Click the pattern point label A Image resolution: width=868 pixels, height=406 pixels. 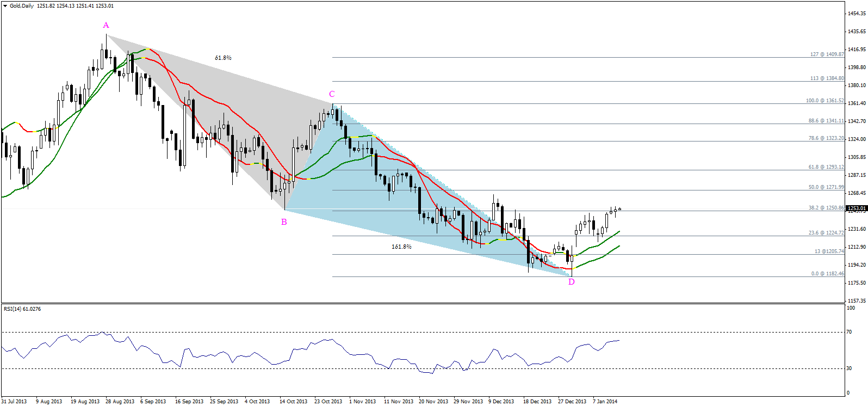[106, 25]
